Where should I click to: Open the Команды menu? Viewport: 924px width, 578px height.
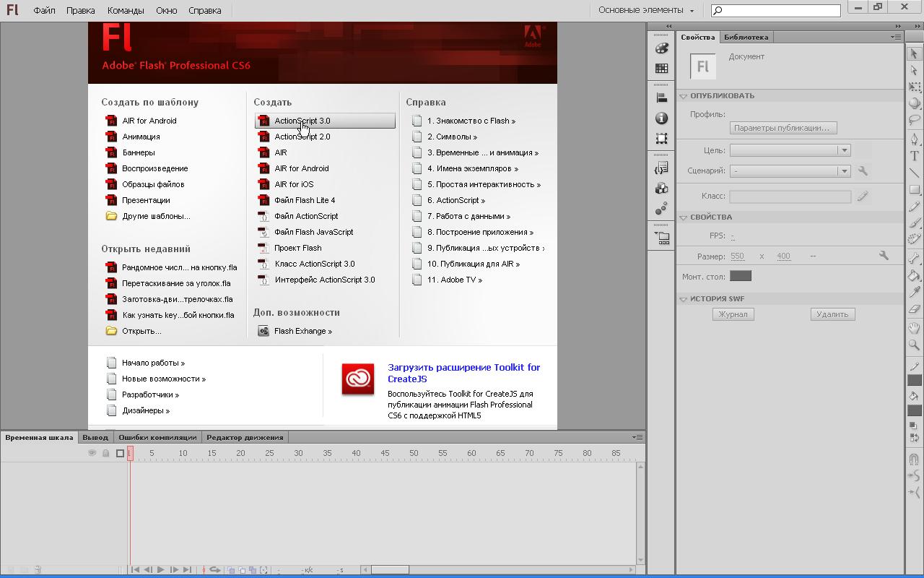(x=125, y=11)
